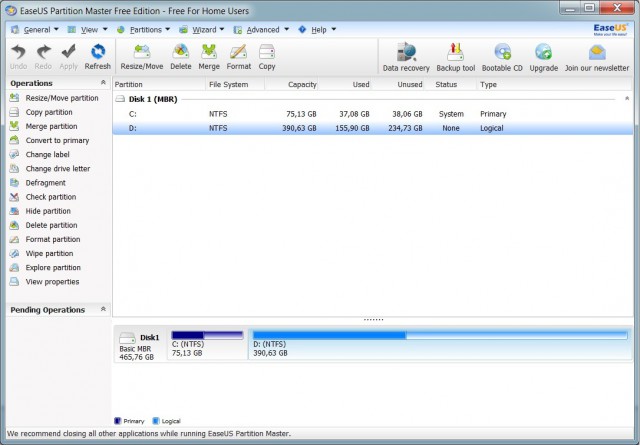Open the Help menu
640x445 pixels.
point(317,30)
